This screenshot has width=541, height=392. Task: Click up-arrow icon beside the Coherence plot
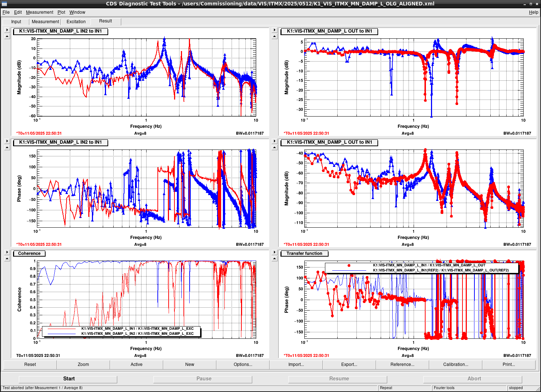[x=7, y=258]
